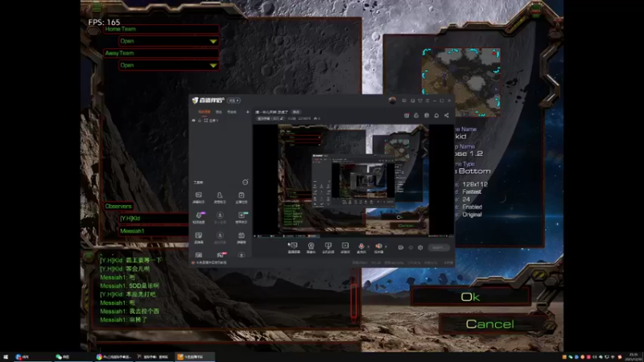Open the first toolbox tool in top row
This screenshot has width=644, height=362.
[198, 197]
